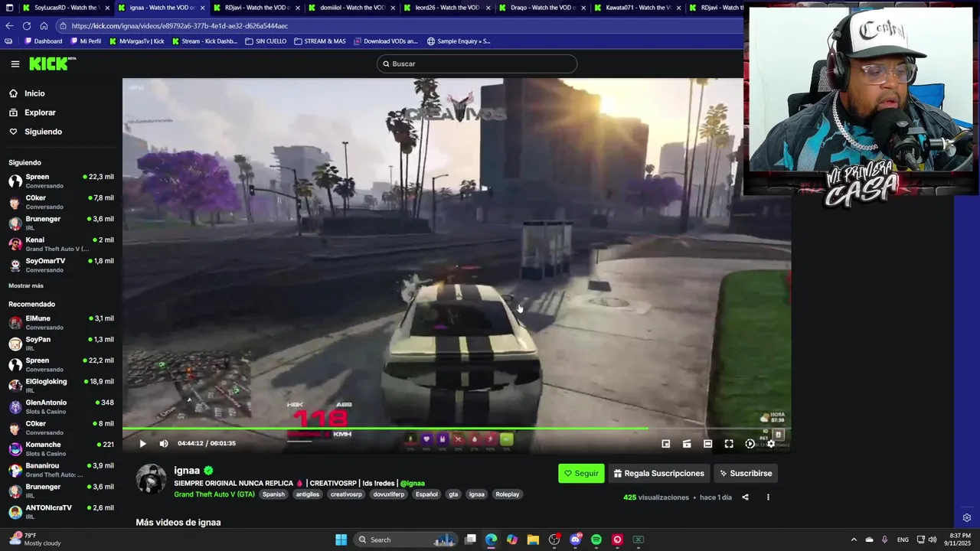The image size is (980, 551).
Task: Select the Roleplay tag
Action: [507, 494]
